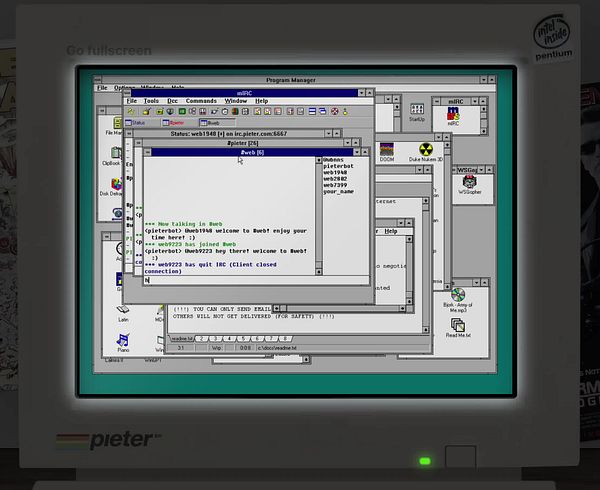Viewport: 600px width, 490px height.
Task: Click the Connect icon in mIRC toolbar
Action: click(131, 112)
